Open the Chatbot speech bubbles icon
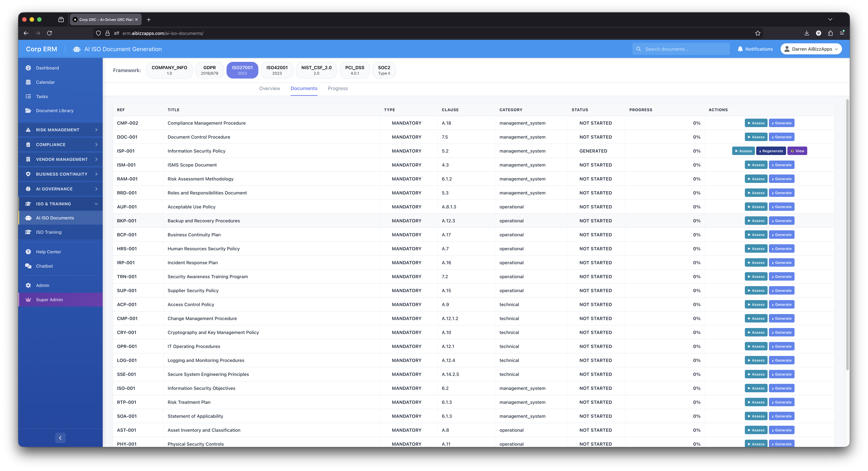Image resolution: width=868 pixels, height=471 pixels. [28, 266]
